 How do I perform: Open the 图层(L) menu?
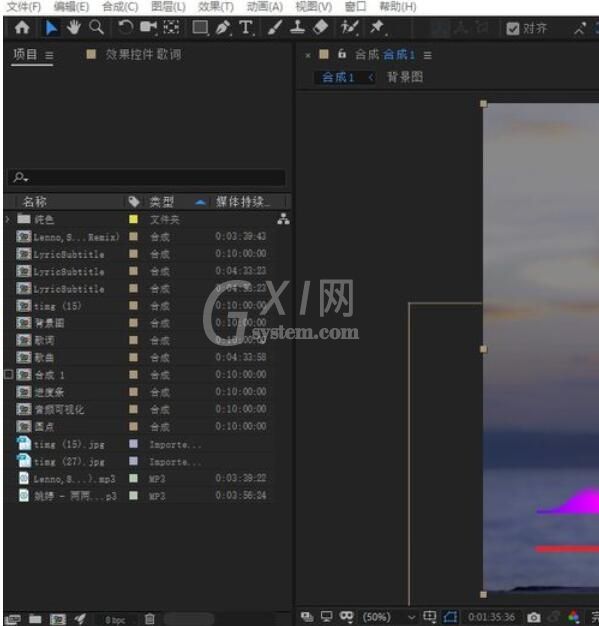(169, 6)
